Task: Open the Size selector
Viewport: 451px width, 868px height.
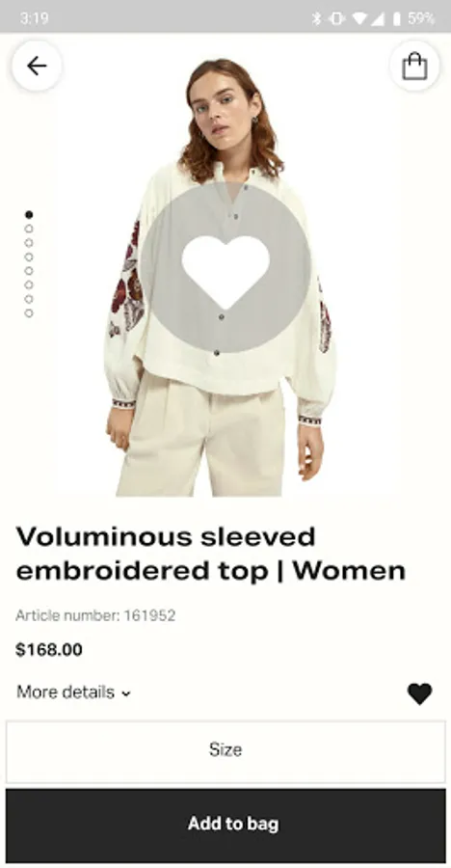Action: tap(225, 751)
